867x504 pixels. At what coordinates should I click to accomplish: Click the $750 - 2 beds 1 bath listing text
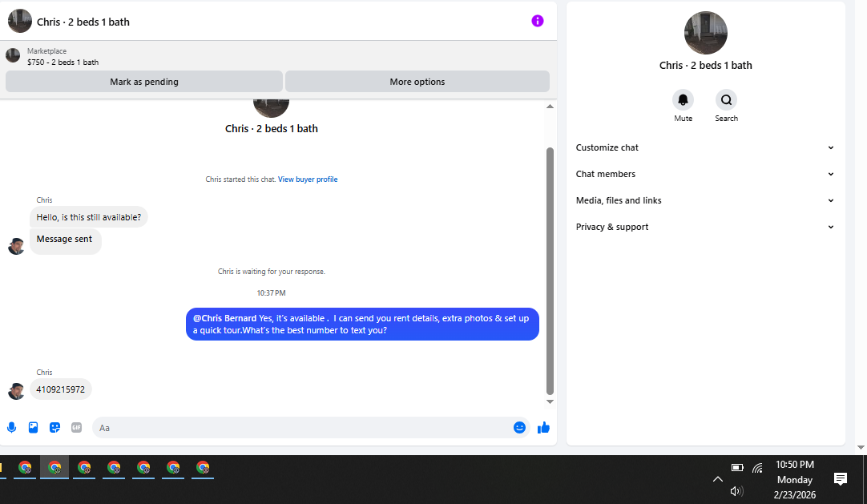pyautogui.click(x=63, y=62)
